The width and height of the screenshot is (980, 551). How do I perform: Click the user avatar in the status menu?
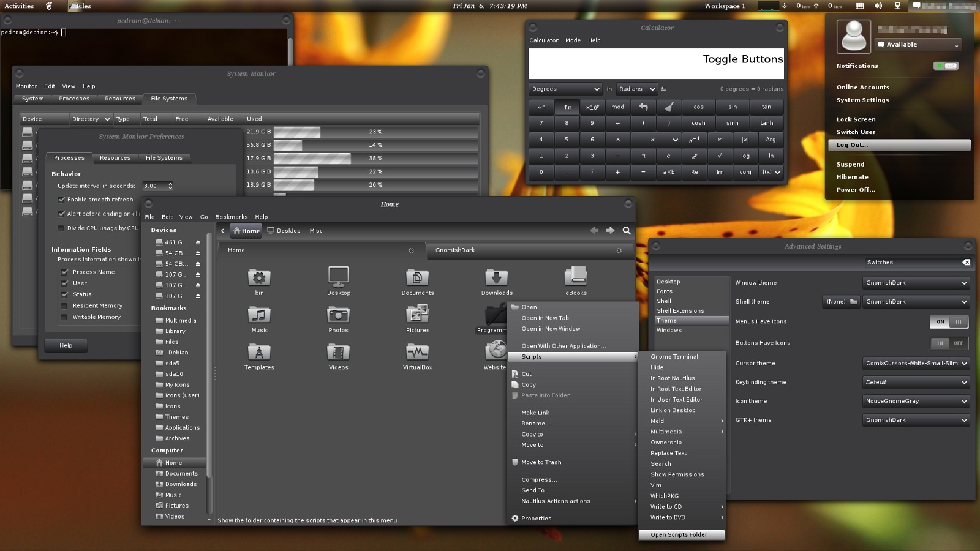tap(854, 36)
